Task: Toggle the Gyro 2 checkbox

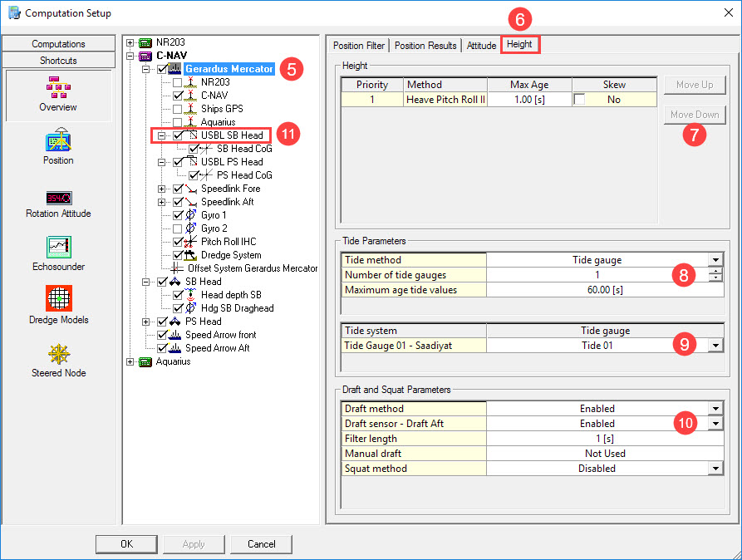Action: [178, 228]
